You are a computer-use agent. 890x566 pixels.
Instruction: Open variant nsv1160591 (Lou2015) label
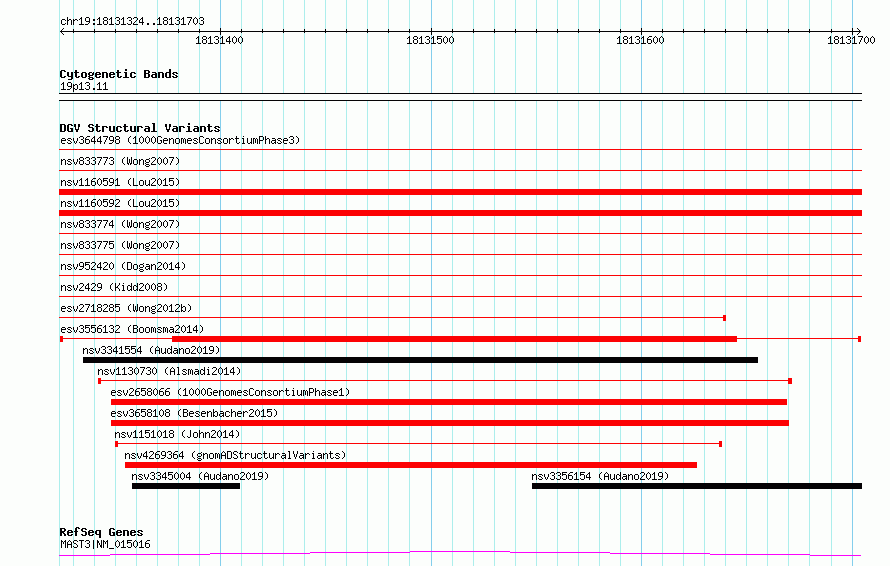click(x=120, y=182)
